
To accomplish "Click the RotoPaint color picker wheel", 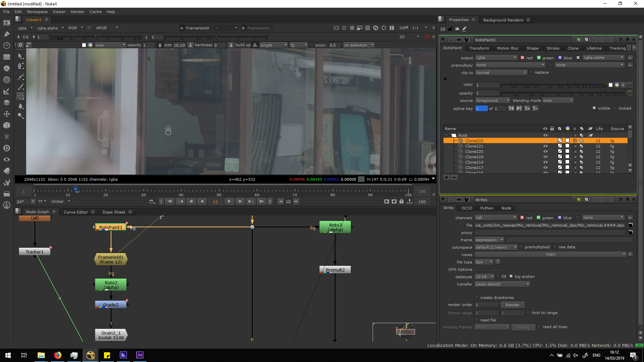I will (x=617, y=85).
